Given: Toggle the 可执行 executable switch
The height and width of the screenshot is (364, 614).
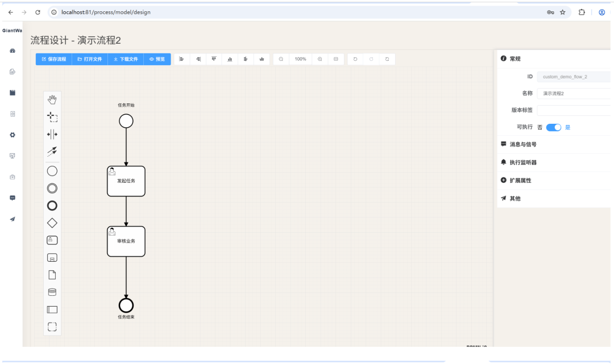Looking at the screenshot, I should [554, 127].
